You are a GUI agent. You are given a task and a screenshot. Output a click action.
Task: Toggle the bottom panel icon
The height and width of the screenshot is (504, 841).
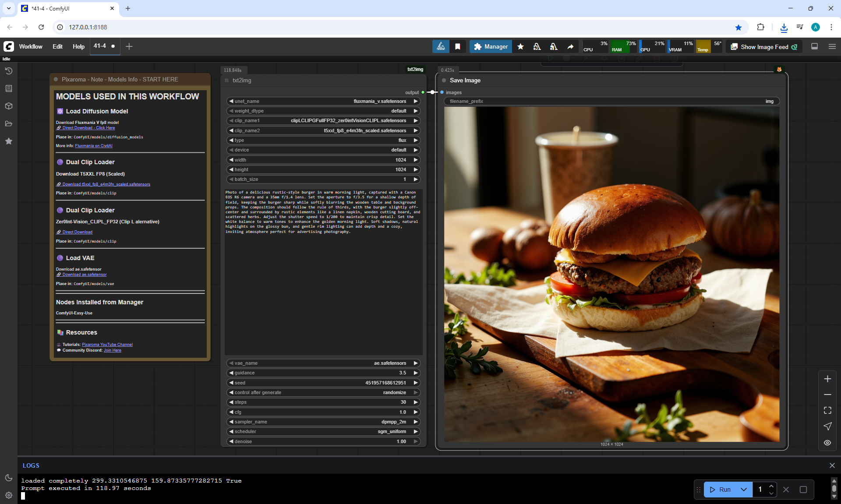click(x=814, y=46)
